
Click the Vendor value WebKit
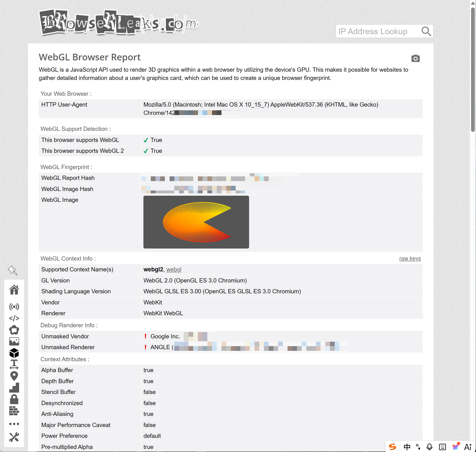[153, 302]
